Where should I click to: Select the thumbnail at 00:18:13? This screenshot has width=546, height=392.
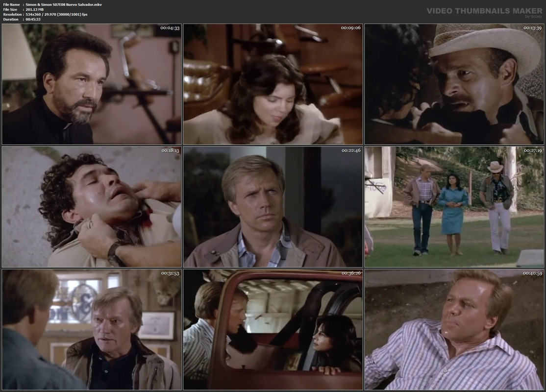[92, 207]
